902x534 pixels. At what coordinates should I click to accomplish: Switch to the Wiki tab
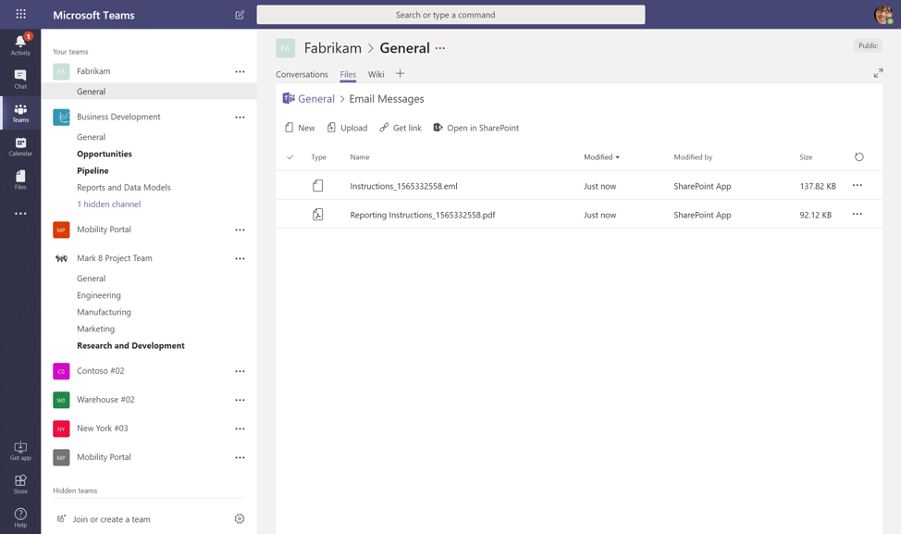click(376, 74)
